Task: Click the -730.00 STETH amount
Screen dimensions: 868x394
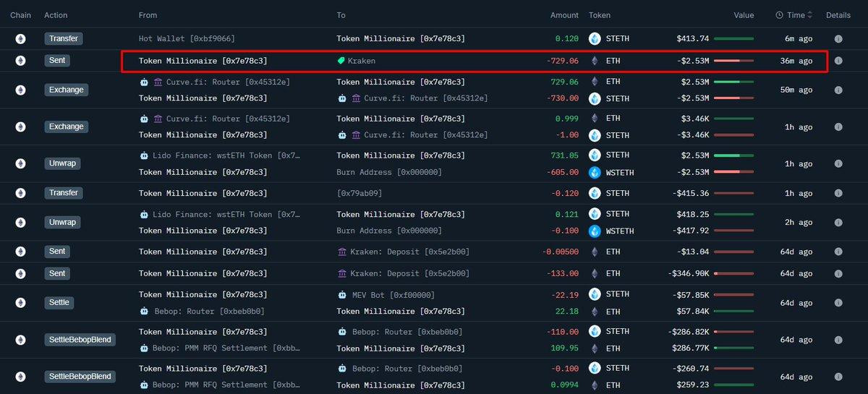Action: coord(563,98)
